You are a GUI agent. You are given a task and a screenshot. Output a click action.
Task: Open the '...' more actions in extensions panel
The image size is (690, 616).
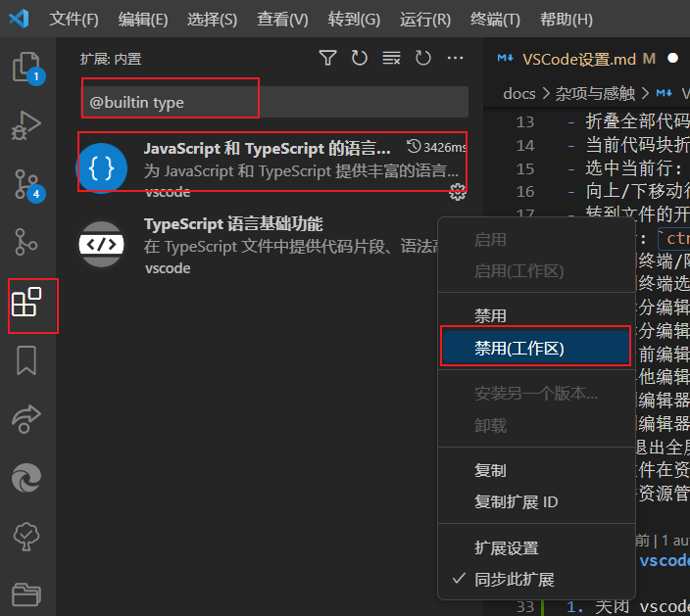(455, 59)
